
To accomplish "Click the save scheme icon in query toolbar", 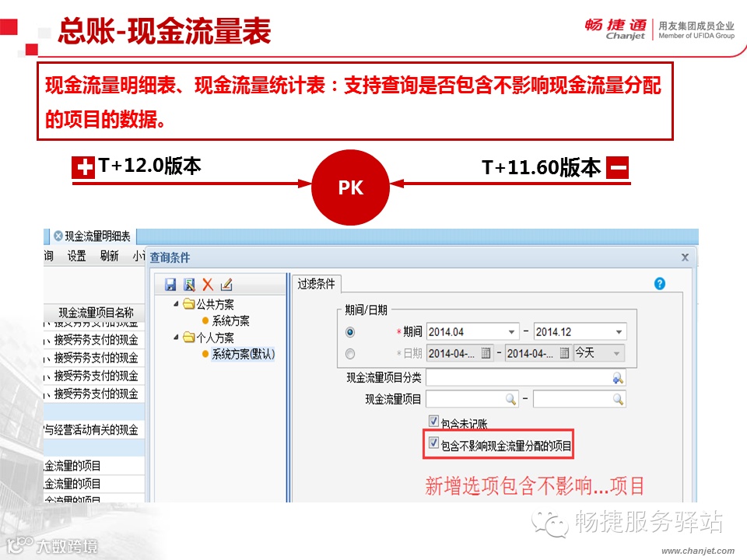I will pos(170,285).
